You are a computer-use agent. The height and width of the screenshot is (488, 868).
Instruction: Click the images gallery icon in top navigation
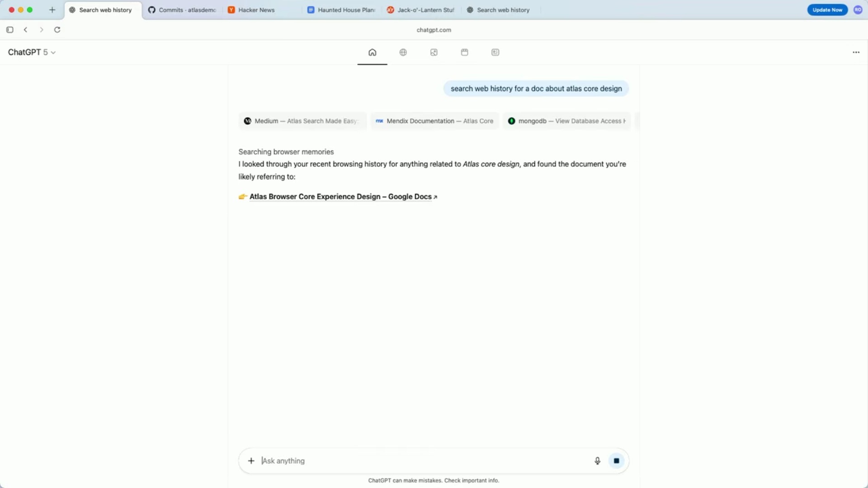point(434,52)
